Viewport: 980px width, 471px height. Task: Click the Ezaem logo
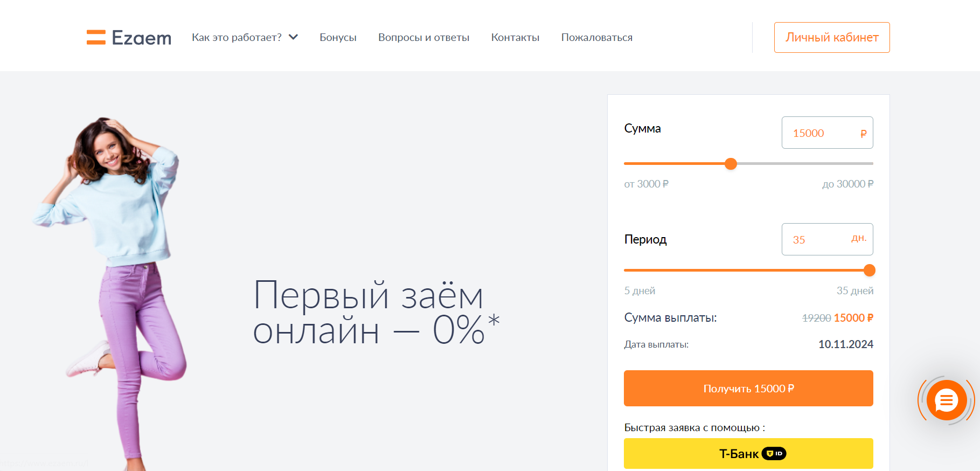click(x=129, y=37)
